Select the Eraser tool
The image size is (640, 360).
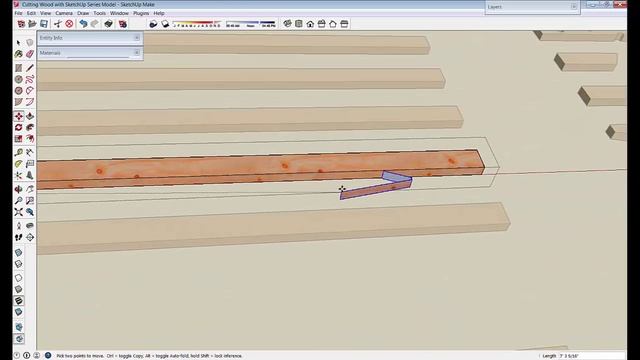[29, 54]
